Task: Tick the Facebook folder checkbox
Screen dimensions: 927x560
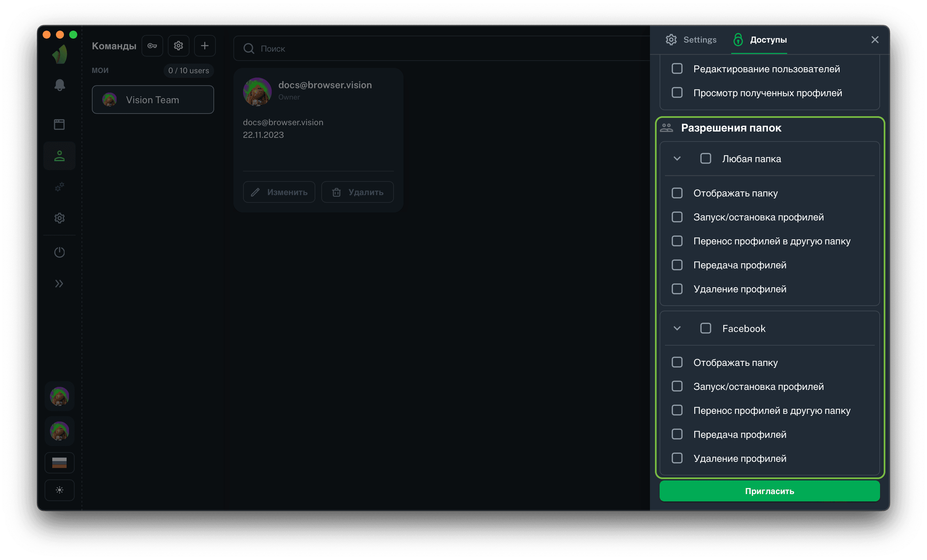Action: click(706, 328)
